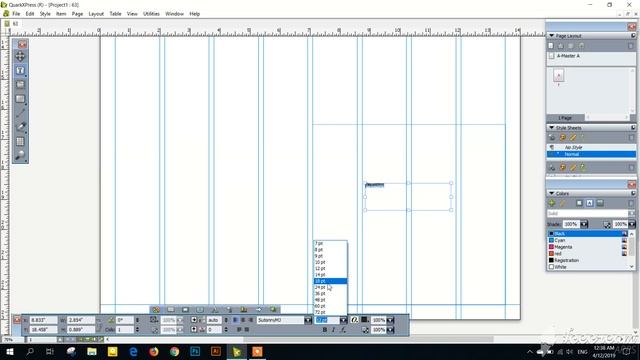640x360 pixels.
Task: Open the font name dropdown arrow
Action: [x=308, y=320]
